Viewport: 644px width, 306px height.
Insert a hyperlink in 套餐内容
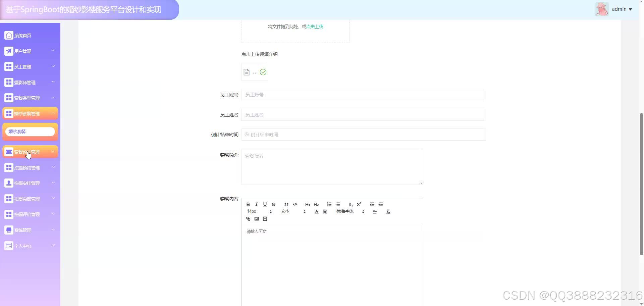pyautogui.click(x=248, y=219)
